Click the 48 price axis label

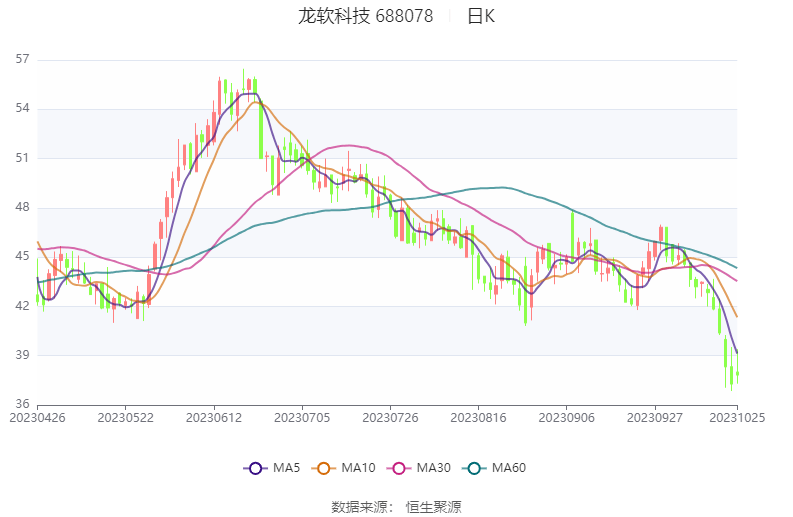tap(23, 207)
